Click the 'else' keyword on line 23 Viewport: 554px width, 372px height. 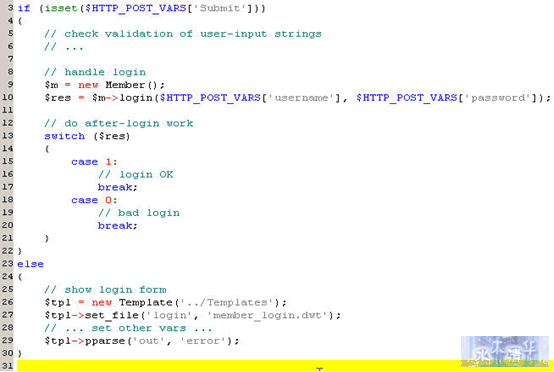tap(30, 264)
